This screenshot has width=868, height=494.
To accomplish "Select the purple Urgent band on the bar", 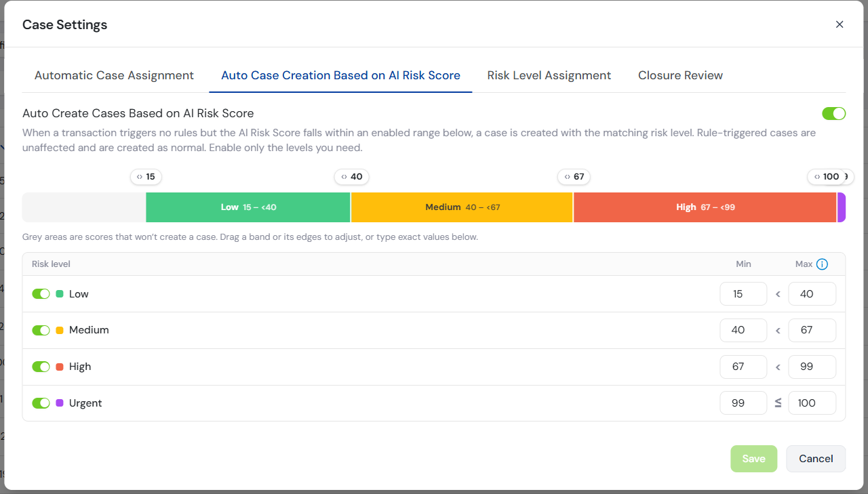I will pyautogui.click(x=842, y=207).
